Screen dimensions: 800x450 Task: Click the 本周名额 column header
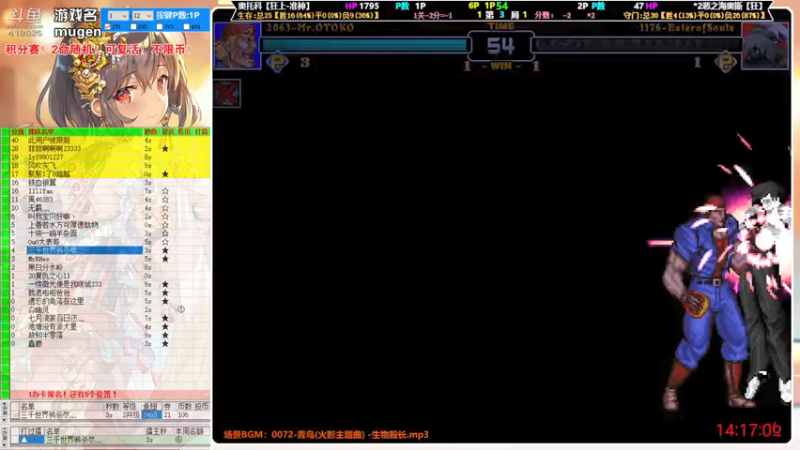[189, 432]
